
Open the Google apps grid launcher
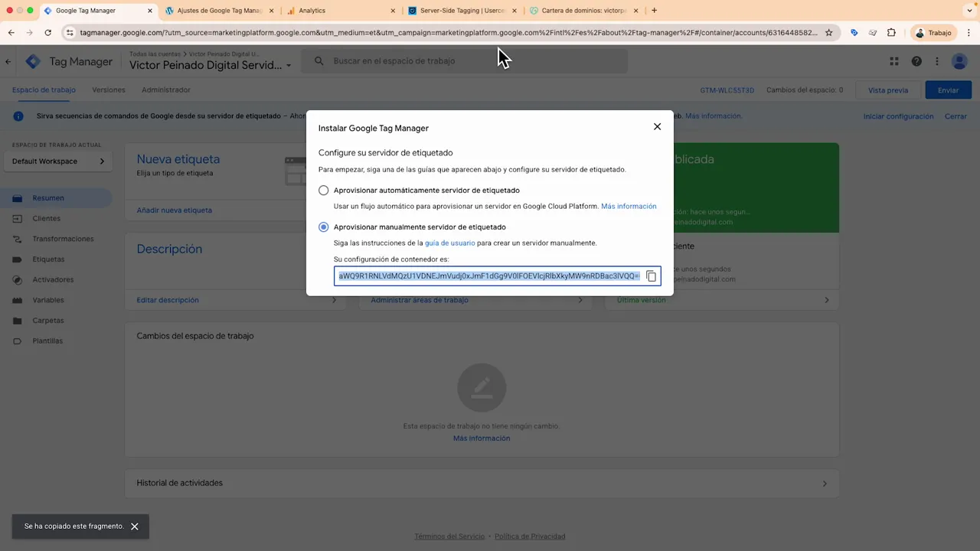(893, 60)
